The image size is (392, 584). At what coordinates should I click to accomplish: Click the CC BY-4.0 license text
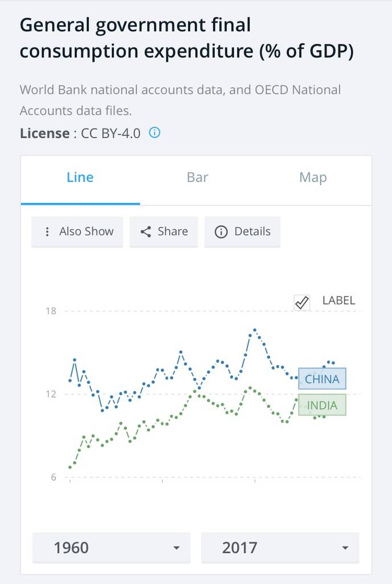click(111, 133)
